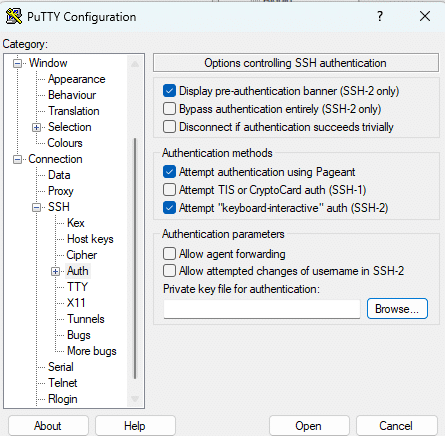Open the Kex category
Image resolution: width=445 pixels, height=436 pixels.
click(x=76, y=223)
